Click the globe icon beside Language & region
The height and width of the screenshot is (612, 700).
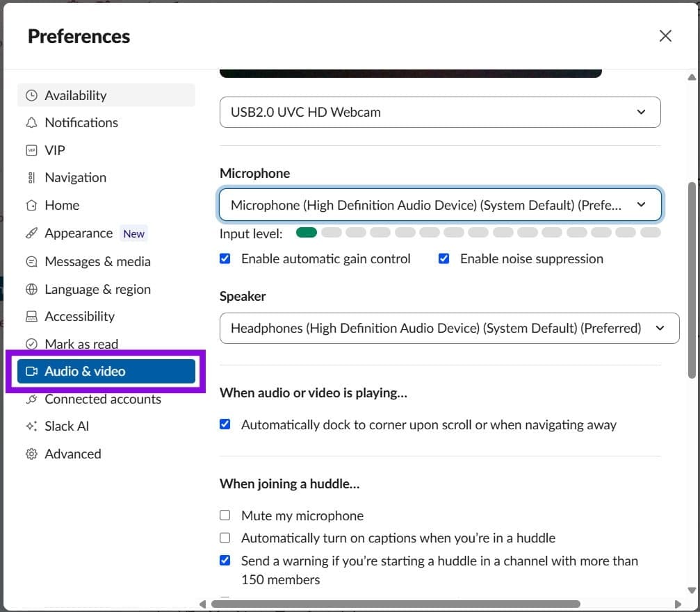pos(31,289)
